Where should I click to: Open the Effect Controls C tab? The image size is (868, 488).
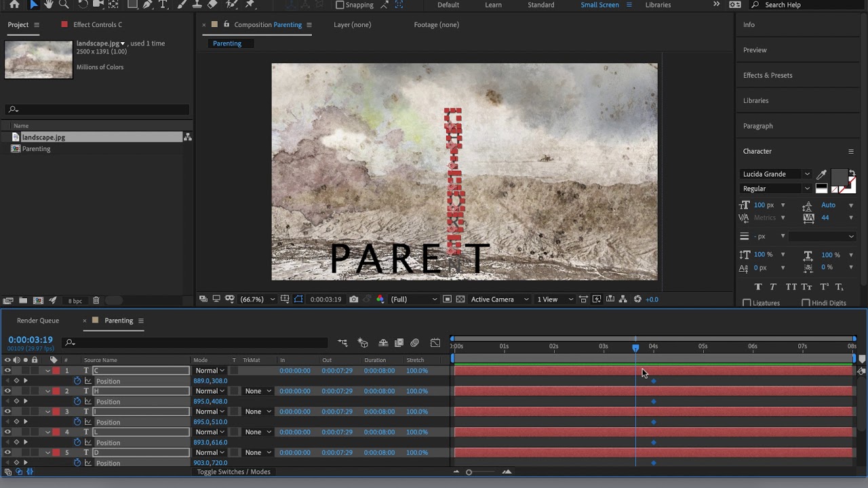click(x=98, y=24)
